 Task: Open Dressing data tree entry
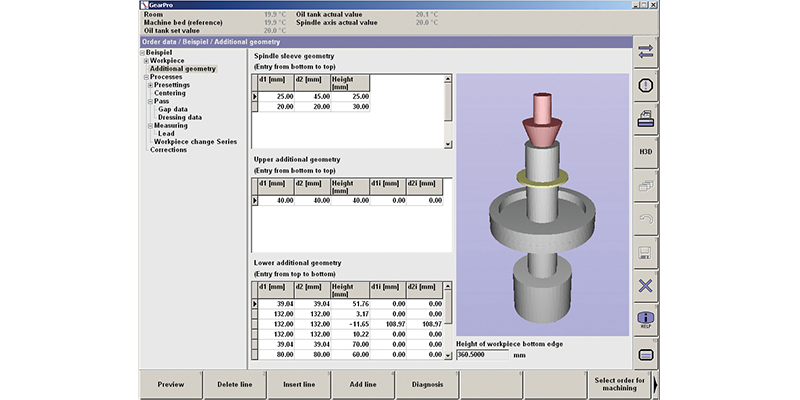coord(180,117)
